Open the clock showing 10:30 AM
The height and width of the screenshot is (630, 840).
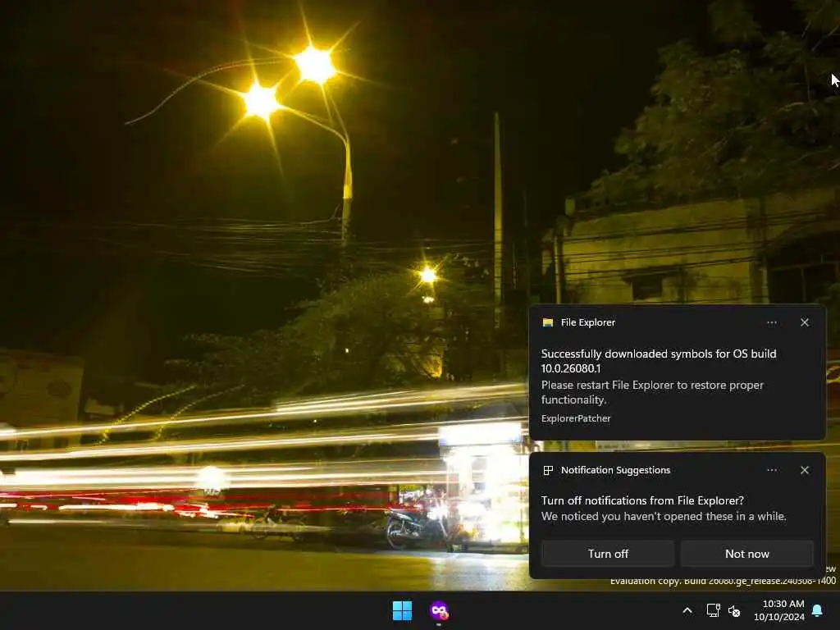(783, 605)
